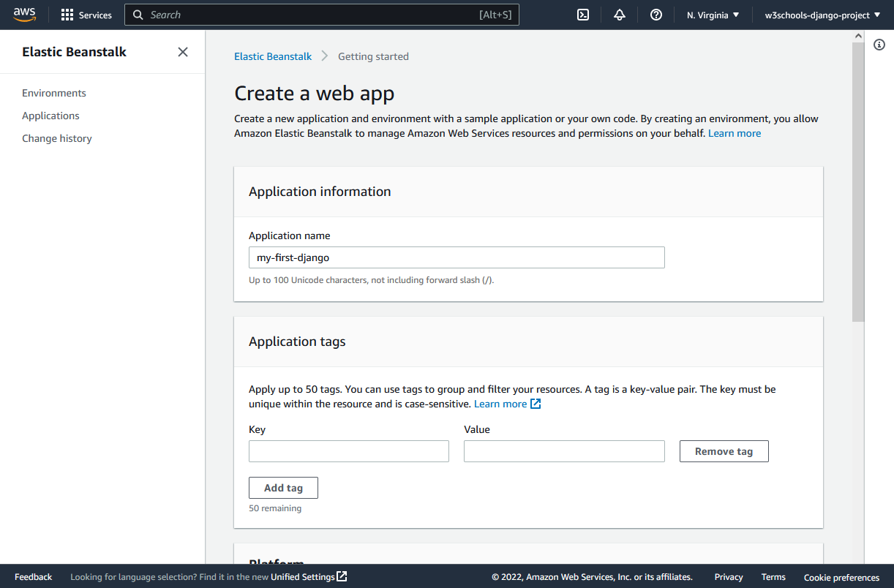Viewport: 894px width, 588px height.
Task: Close the Elastic Beanstalk side panel
Action: (x=183, y=52)
